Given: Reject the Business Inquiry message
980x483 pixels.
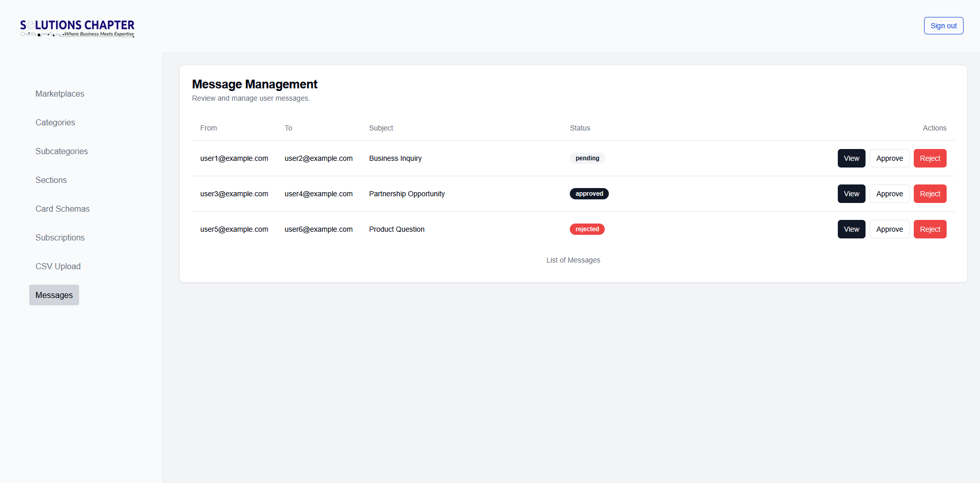Looking at the screenshot, I should click(930, 158).
